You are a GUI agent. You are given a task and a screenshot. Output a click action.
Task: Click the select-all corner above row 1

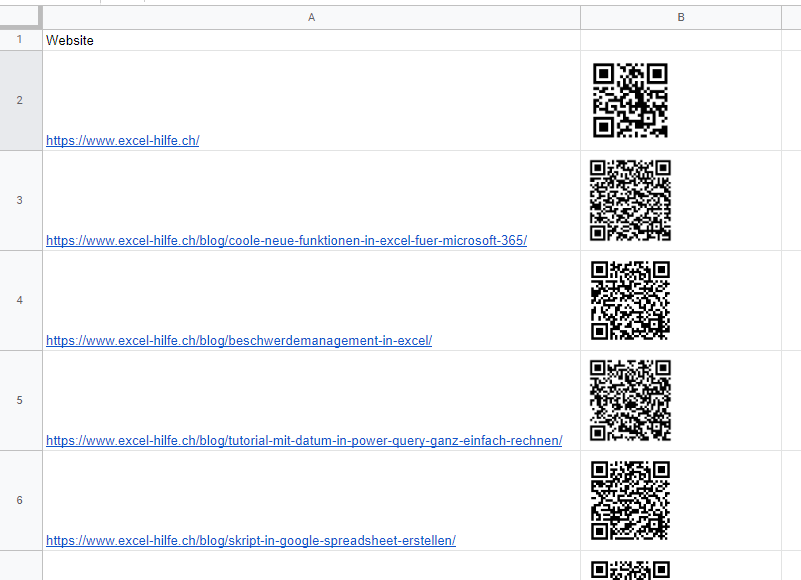[19, 17]
